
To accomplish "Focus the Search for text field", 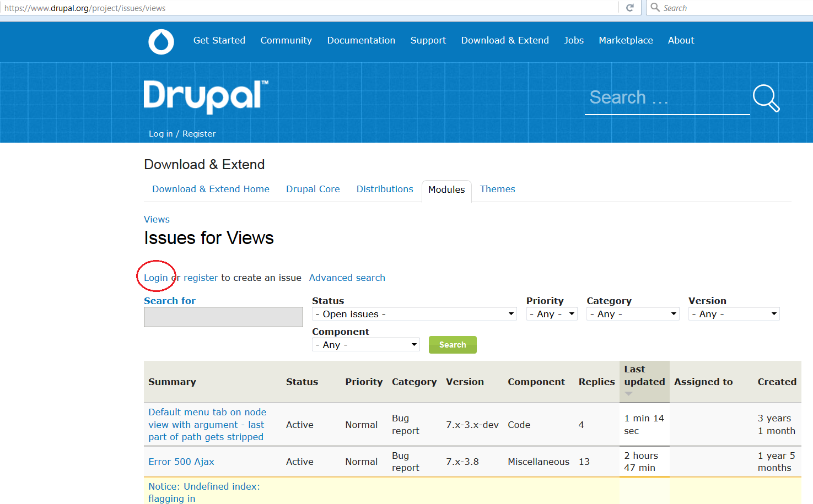I will [x=223, y=317].
